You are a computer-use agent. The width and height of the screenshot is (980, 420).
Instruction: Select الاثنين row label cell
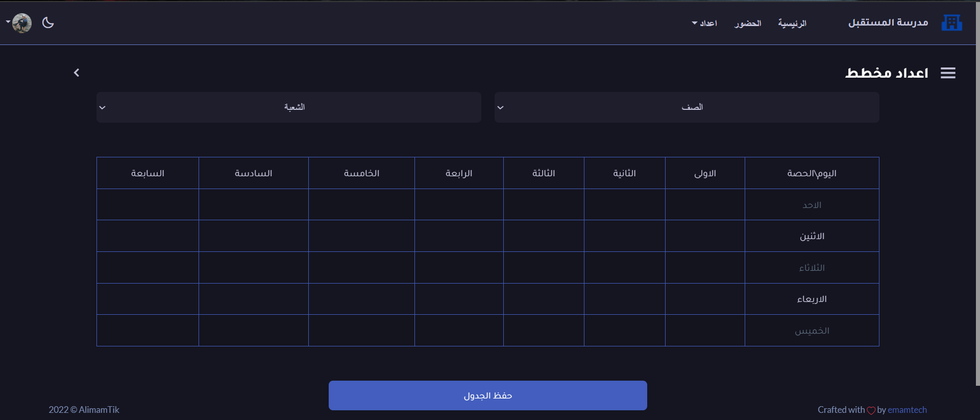coord(812,236)
